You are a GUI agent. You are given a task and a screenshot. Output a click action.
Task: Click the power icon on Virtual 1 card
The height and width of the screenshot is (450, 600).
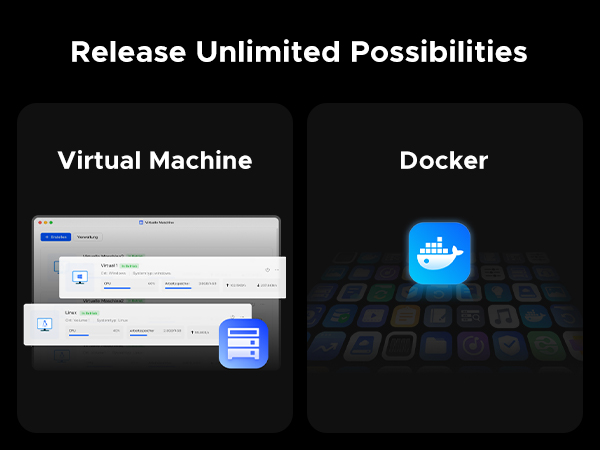[x=267, y=270]
